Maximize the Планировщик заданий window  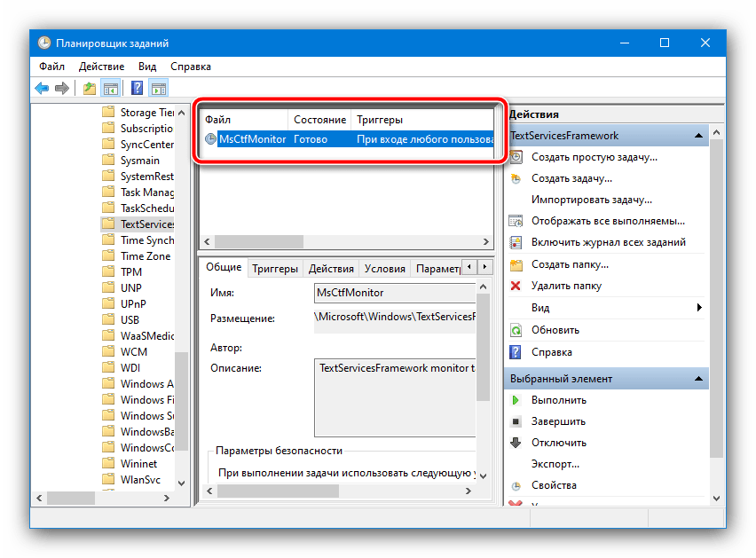665,43
